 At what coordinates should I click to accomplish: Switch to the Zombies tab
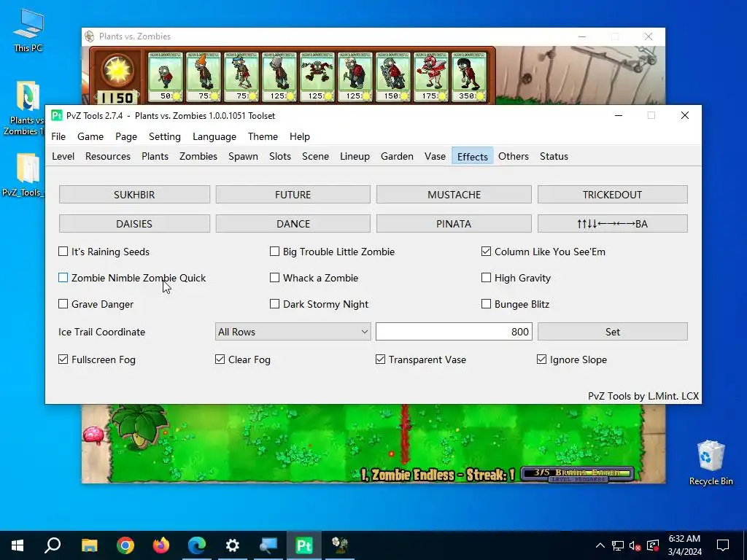(x=198, y=156)
